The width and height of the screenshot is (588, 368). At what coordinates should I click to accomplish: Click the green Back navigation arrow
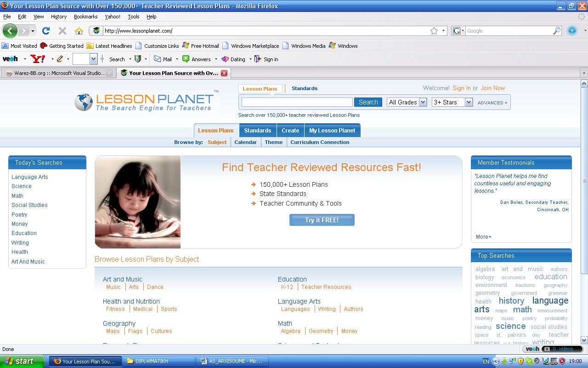10,31
